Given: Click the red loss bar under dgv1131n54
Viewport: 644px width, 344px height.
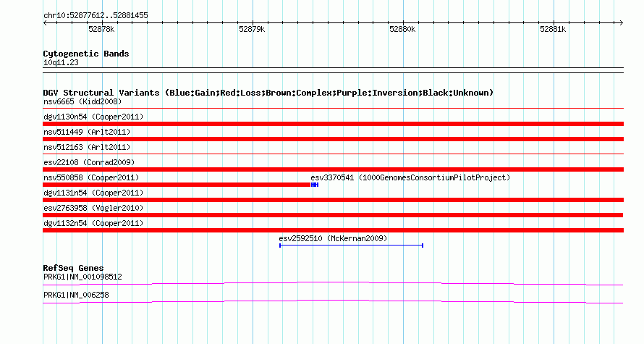Looking at the screenshot, I should 333,200.
